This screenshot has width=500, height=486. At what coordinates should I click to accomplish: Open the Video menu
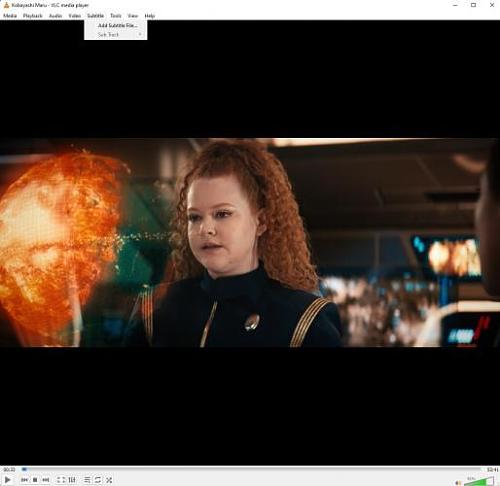click(75, 16)
